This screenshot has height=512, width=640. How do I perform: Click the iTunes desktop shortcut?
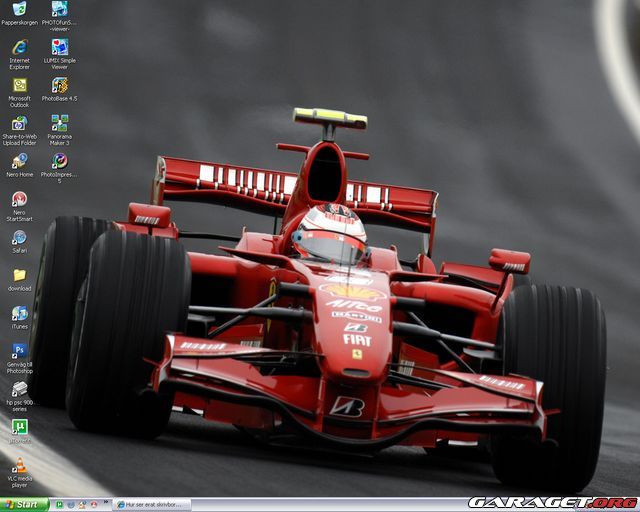click(x=19, y=313)
